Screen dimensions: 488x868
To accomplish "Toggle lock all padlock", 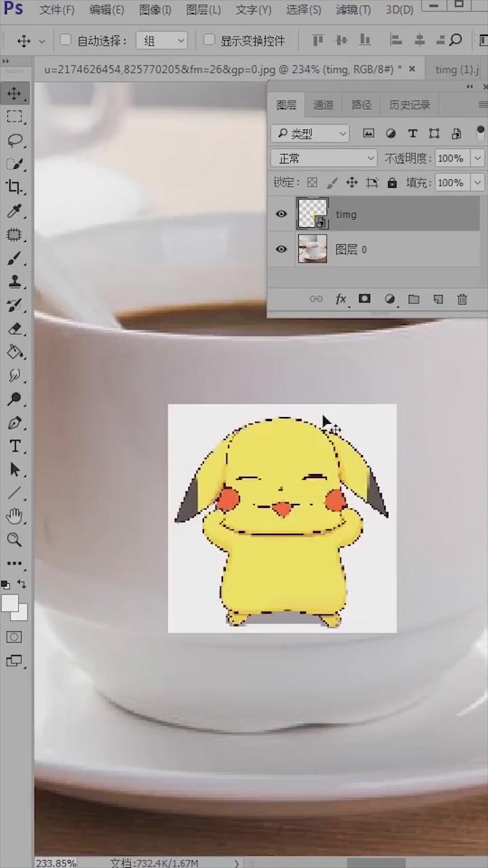I will 392,182.
